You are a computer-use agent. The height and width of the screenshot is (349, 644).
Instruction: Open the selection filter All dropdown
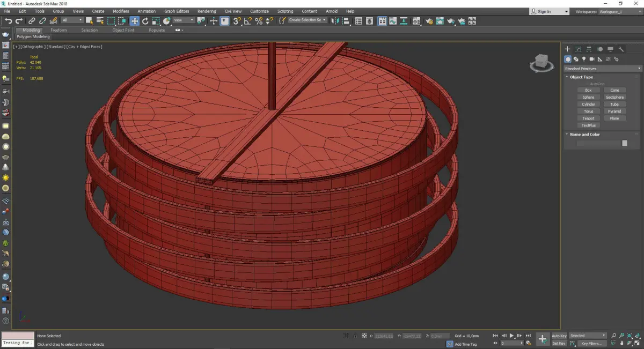(x=72, y=20)
